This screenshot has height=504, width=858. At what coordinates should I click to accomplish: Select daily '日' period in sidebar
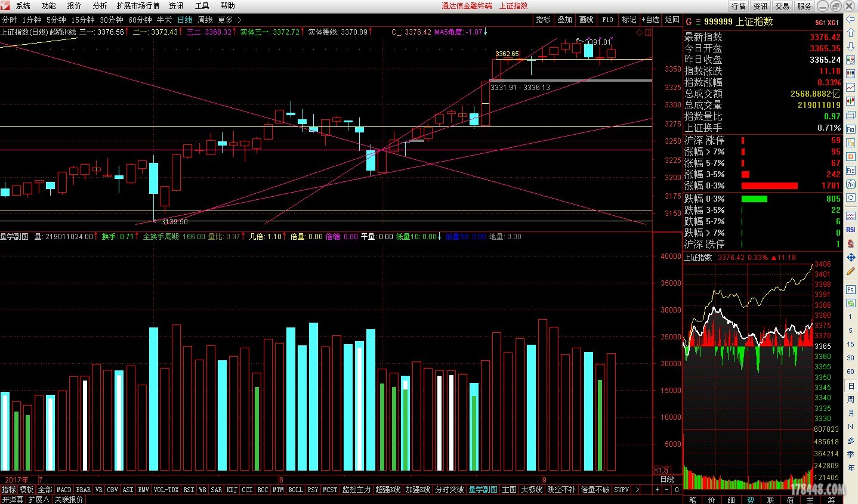tap(851, 386)
